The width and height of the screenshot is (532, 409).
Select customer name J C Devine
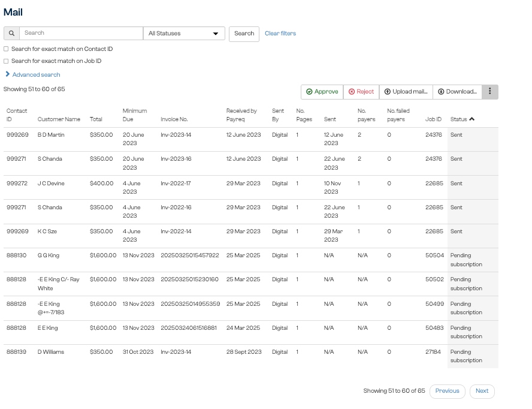51,184
